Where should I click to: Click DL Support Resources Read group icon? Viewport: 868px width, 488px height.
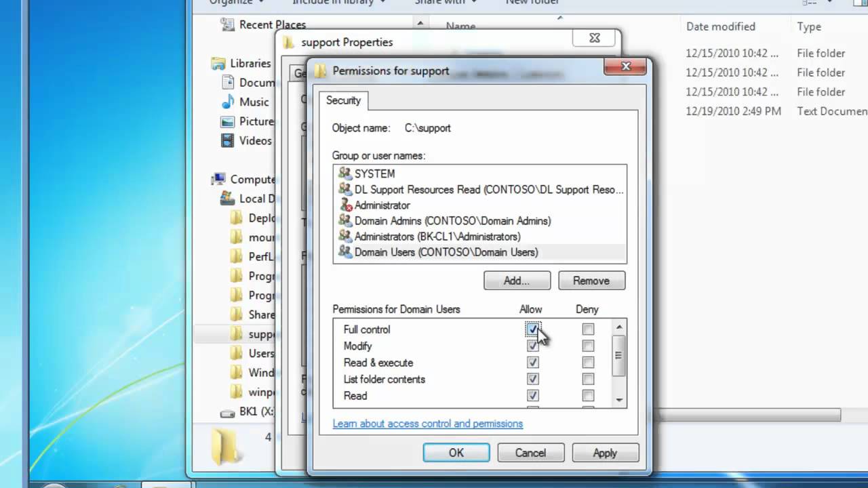345,189
